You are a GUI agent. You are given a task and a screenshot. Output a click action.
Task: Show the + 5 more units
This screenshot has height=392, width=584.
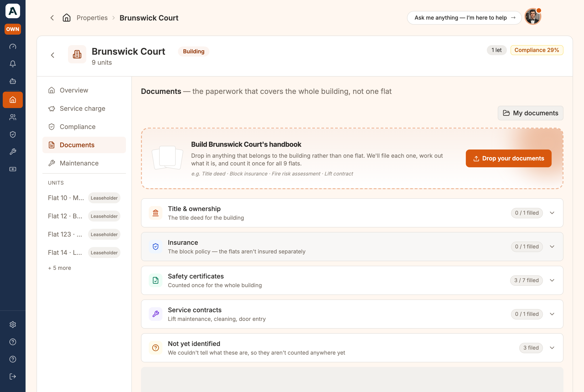click(x=60, y=268)
